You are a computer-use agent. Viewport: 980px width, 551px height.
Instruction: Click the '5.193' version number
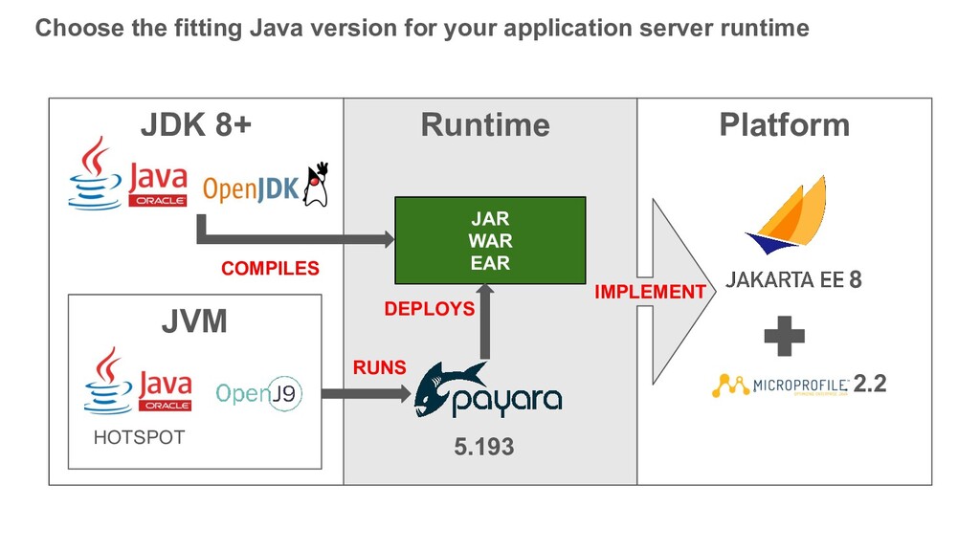click(483, 447)
